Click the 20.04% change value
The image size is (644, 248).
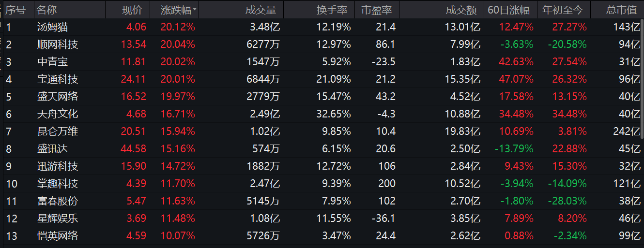pos(178,44)
